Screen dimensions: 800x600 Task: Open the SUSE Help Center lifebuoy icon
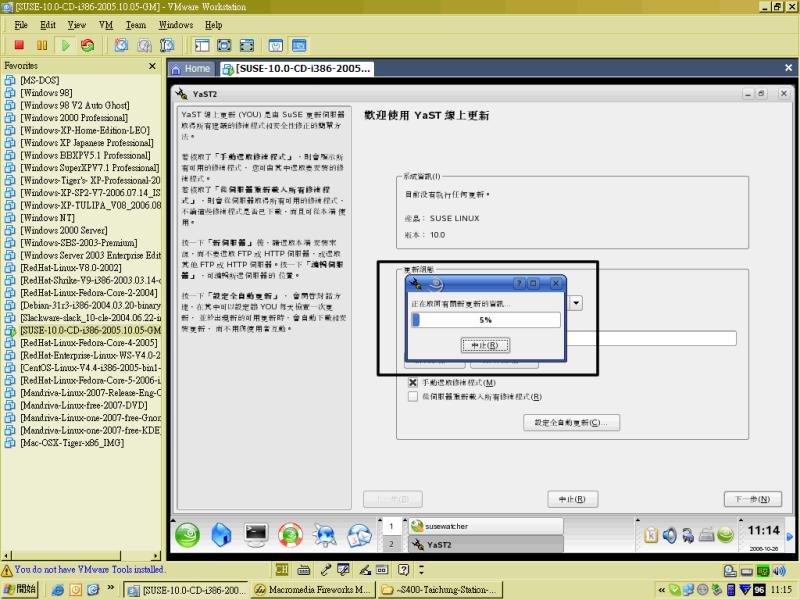click(x=290, y=535)
